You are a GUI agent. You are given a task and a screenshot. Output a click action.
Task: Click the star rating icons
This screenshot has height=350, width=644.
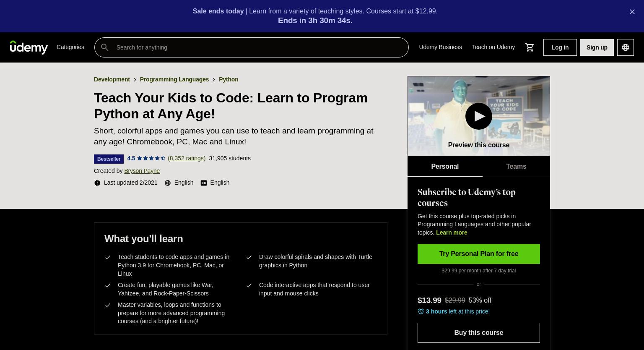[151, 158]
